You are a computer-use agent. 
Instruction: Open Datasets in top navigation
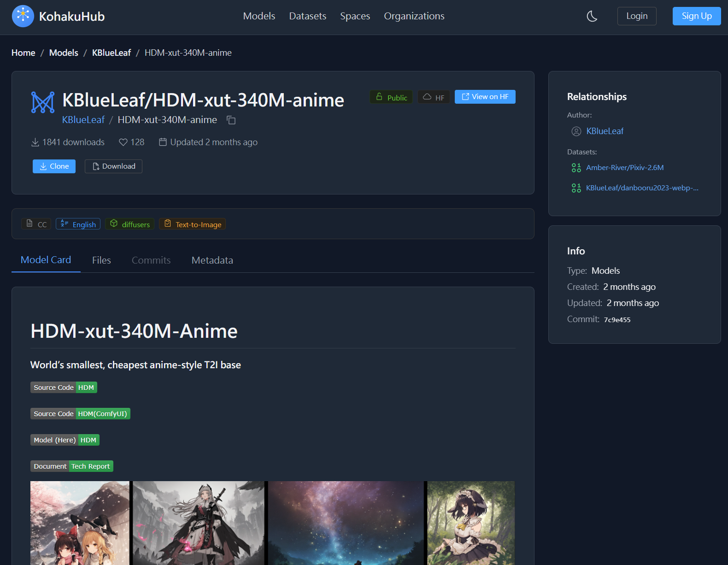tap(307, 16)
